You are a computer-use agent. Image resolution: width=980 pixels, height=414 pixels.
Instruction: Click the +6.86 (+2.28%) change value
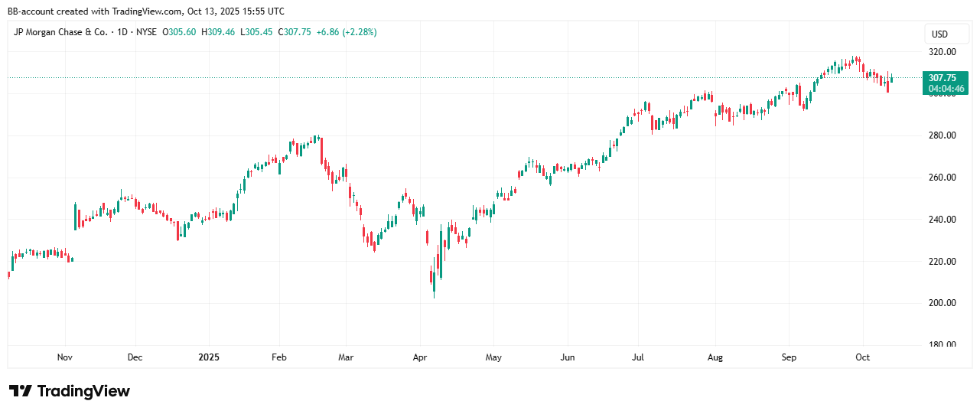pyautogui.click(x=342, y=32)
